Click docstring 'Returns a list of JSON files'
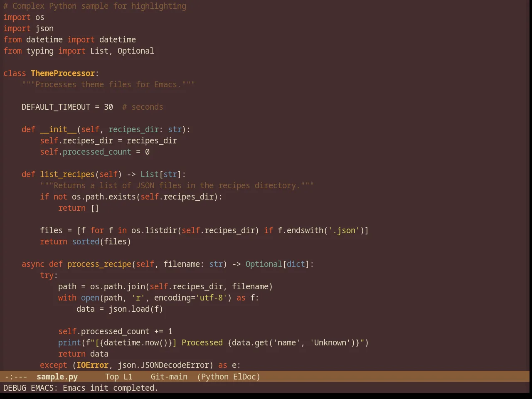The height and width of the screenshot is (399, 532). 177,186
